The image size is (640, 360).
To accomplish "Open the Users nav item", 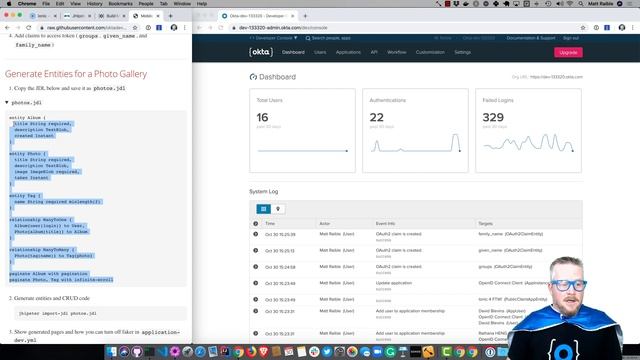I will pos(320,52).
